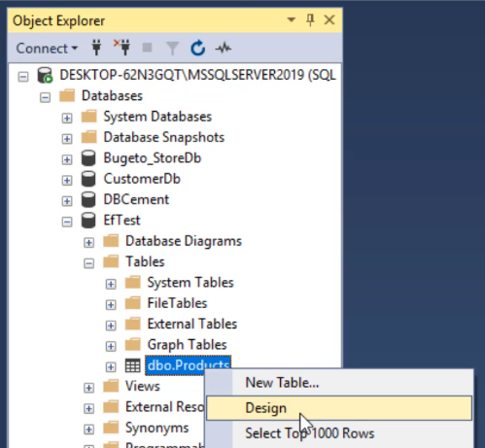Expand the Bugeto_StoreDb database
This screenshot has height=448, width=485.
[x=67, y=159]
